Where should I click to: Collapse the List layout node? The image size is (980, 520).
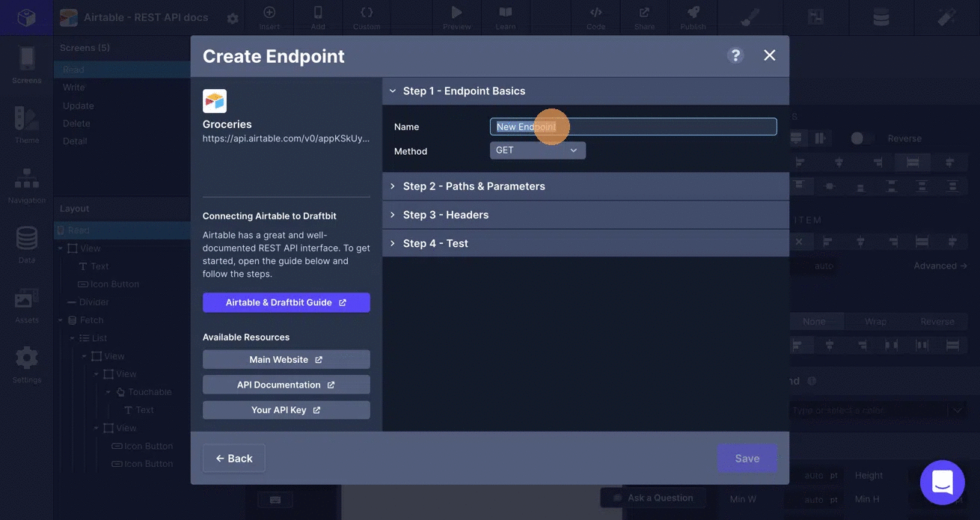pos(74,338)
